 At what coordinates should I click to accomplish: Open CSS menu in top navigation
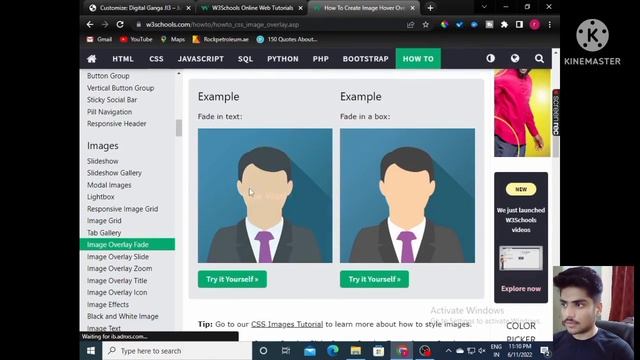156,59
